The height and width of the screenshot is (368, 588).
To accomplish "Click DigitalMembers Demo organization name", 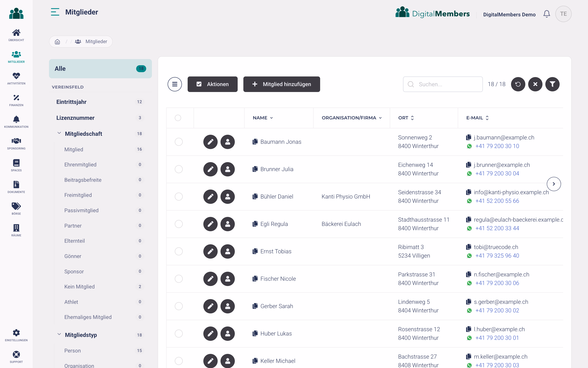I will [509, 15].
